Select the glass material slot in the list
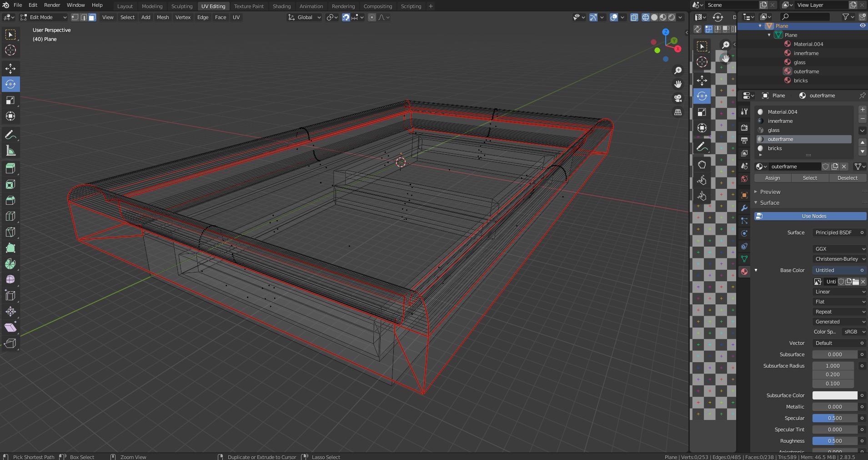The width and height of the screenshot is (868, 460). coord(804,130)
